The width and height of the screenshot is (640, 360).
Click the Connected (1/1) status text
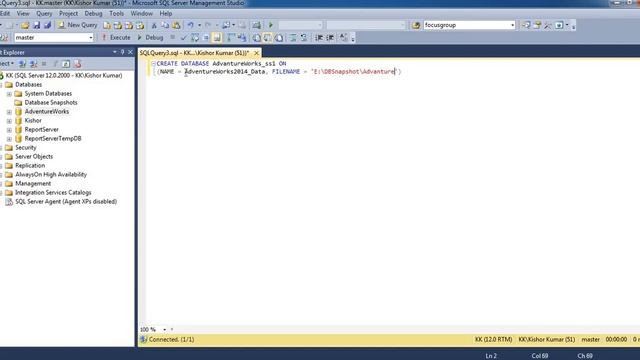(x=171, y=340)
